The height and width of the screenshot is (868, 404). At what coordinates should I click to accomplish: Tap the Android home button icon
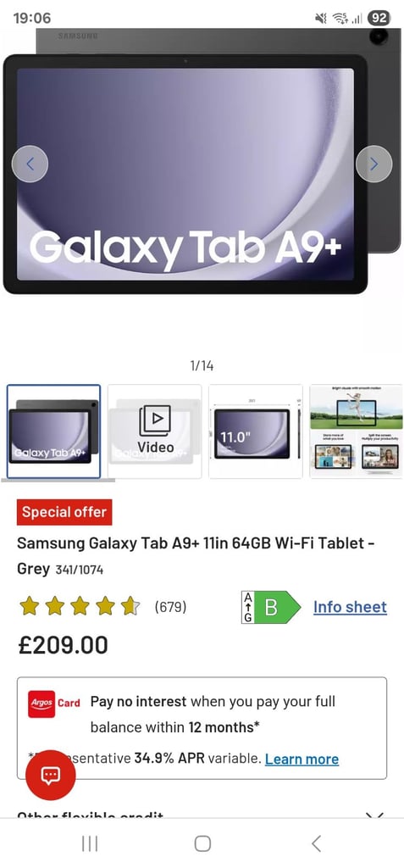(x=202, y=843)
